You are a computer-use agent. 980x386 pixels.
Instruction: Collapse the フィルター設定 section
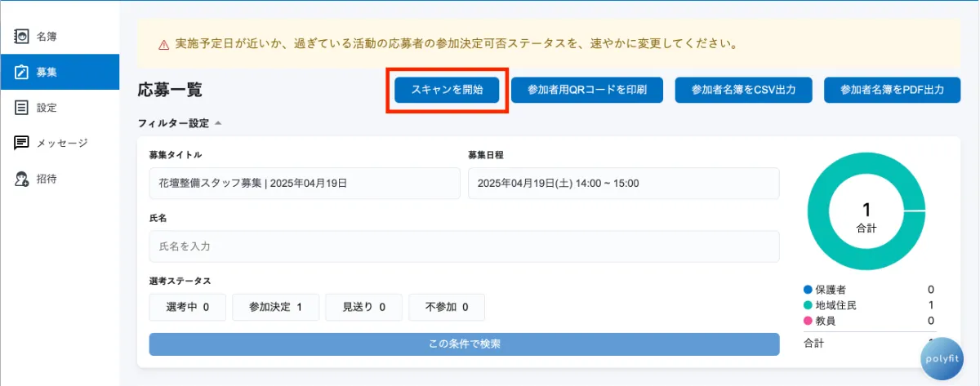point(180,123)
